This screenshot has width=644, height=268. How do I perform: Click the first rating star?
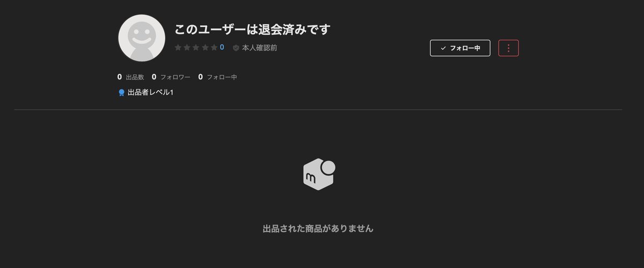pyautogui.click(x=178, y=47)
